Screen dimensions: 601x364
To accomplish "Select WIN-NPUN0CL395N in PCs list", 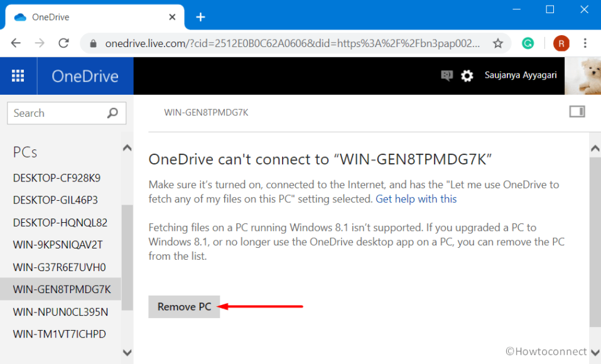I will tap(60, 312).
